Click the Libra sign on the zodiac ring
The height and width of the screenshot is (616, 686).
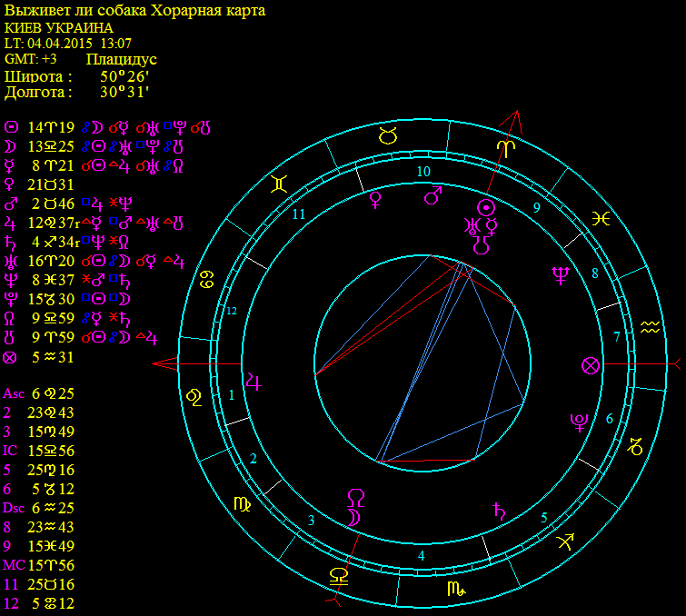pyautogui.click(x=339, y=577)
